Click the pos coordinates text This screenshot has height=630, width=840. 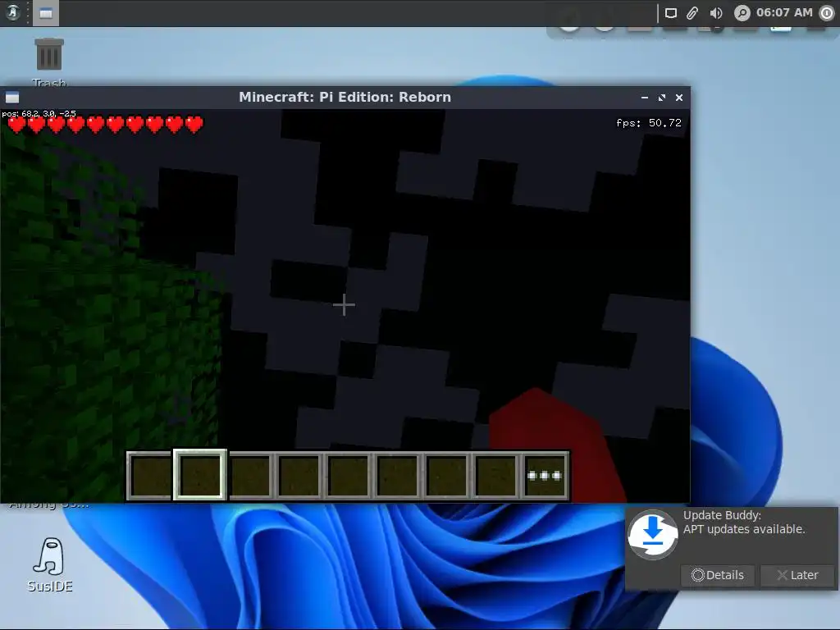pos(39,113)
